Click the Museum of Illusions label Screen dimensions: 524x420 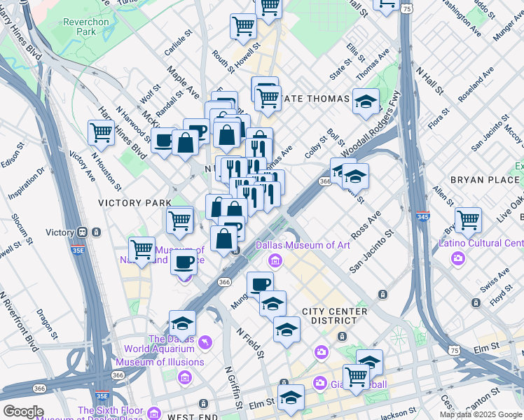coord(160,362)
